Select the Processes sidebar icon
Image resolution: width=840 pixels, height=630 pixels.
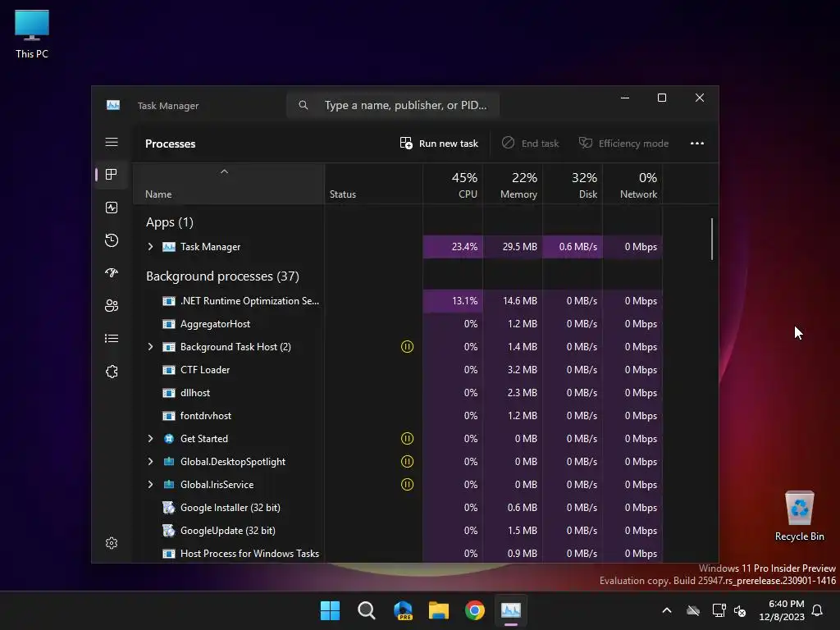coord(112,175)
